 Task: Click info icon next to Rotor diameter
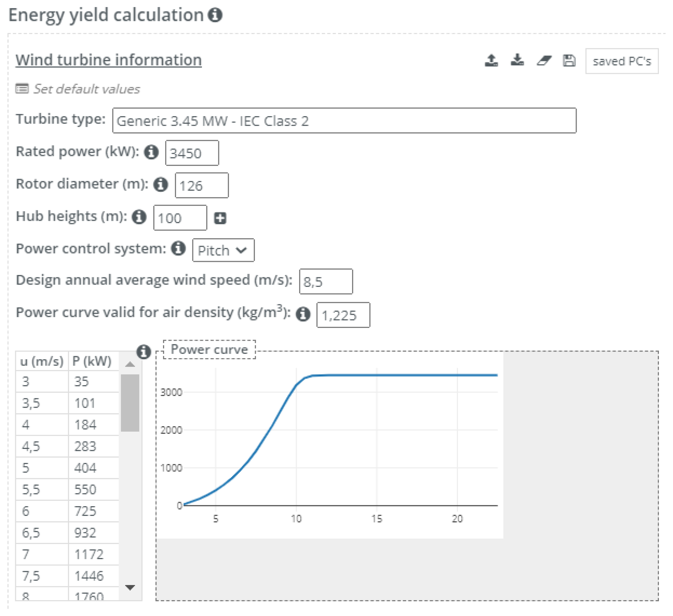(x=160, y=184)
